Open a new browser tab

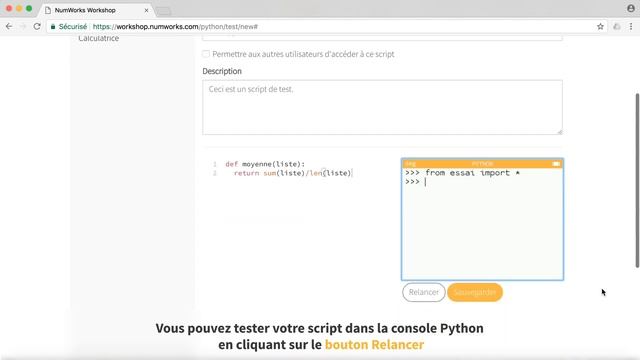163,11
